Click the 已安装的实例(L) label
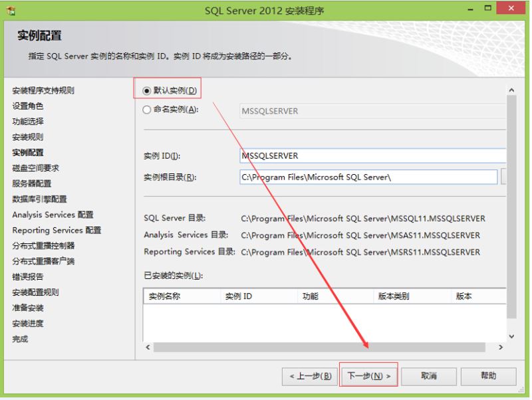Screen dimensions: 532x400 (x=174, y=276)
